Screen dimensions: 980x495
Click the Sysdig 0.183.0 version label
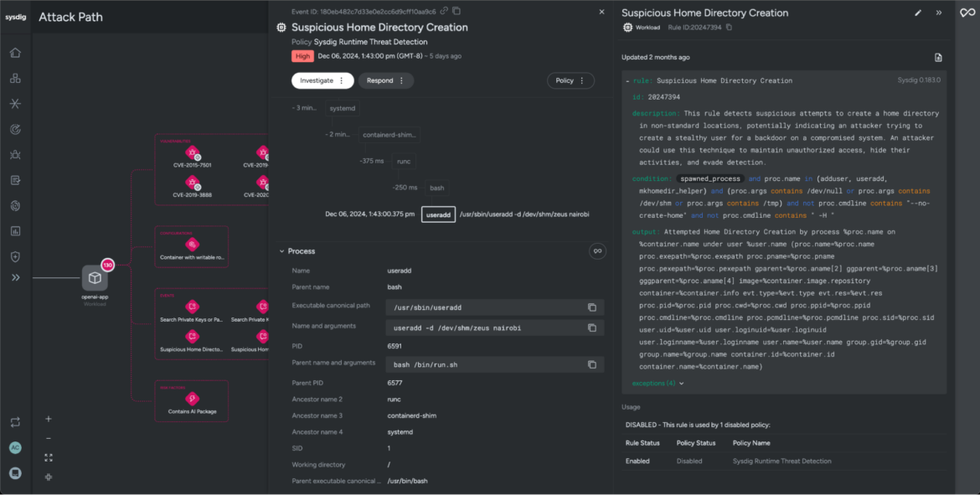click(919, 80)
